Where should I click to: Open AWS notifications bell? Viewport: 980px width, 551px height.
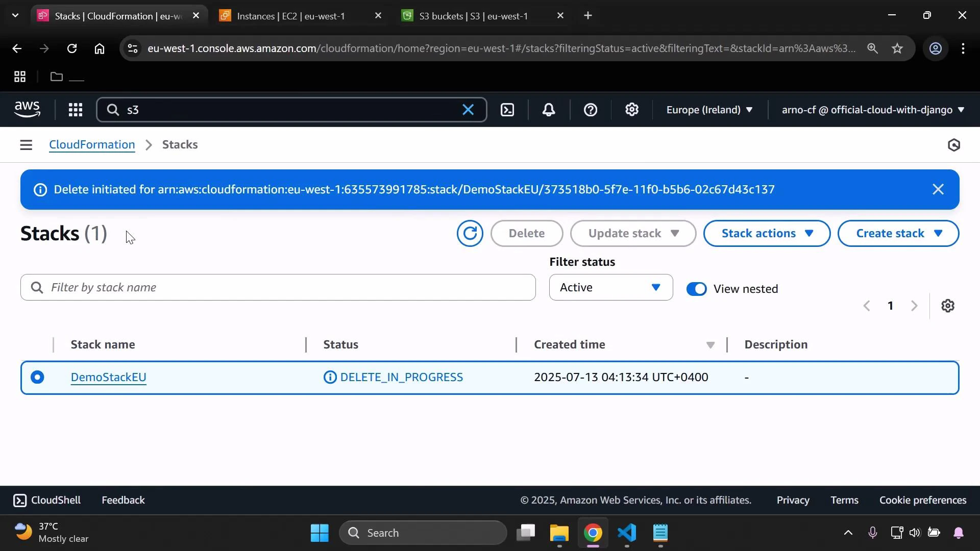(548, 110)
